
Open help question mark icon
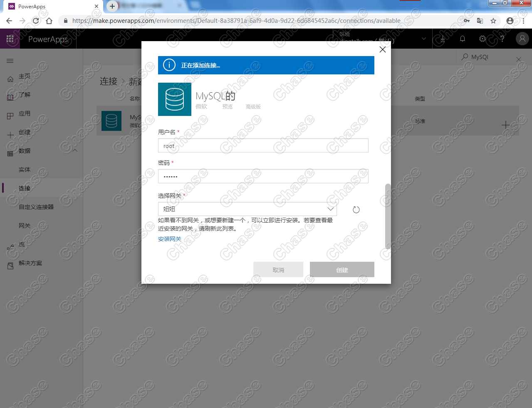[x=502, y=39]
